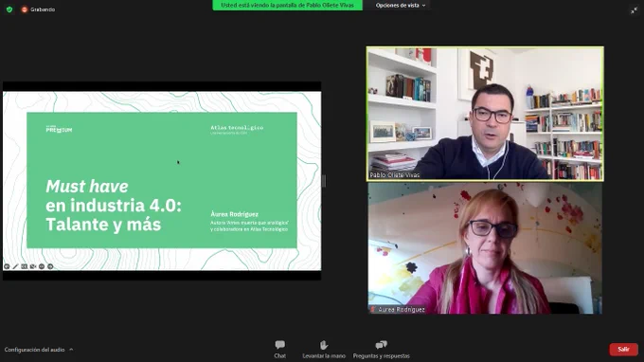The width and height of the screenshot is (644, 362).
Task: Click the red Salir button
Action: [x=623, y=350]
